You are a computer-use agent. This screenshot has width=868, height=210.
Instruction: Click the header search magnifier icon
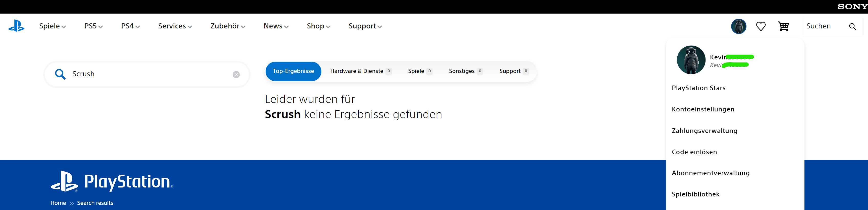[x=852, y=26]
